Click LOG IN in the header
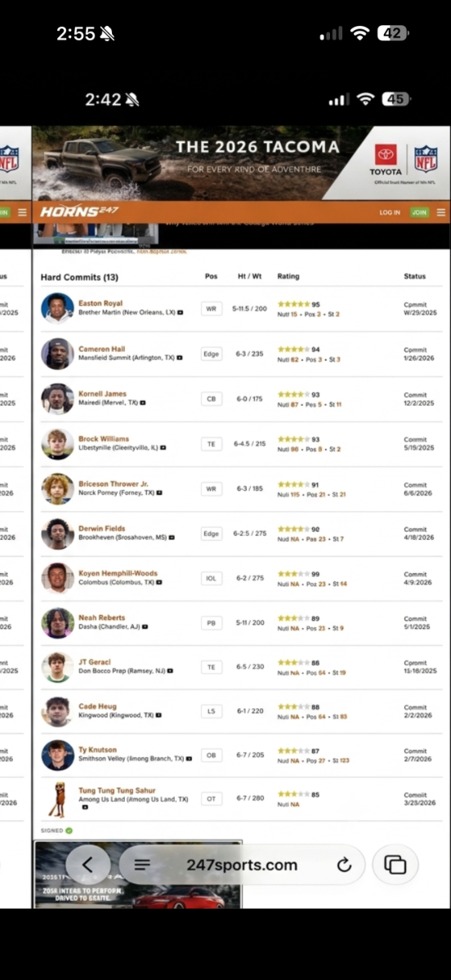Viewport: 451px width, 980px height. coord(390,212)
